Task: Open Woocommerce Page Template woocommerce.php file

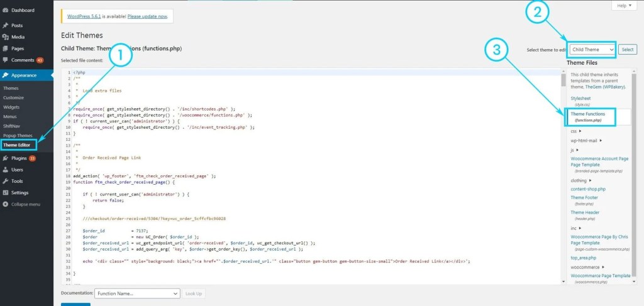Action: [x=601, y=278]
